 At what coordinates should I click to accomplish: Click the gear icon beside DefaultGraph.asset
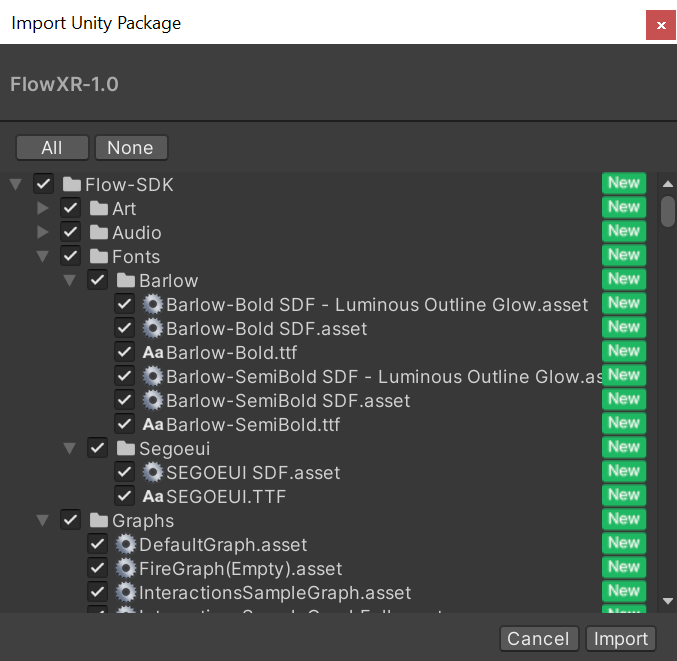(x=126, y=545)
